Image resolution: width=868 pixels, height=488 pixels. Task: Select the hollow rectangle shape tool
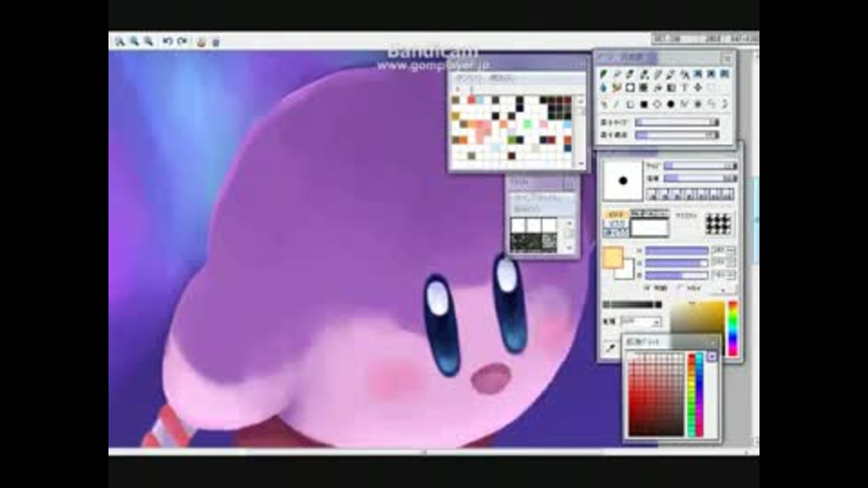coord(630,104)
